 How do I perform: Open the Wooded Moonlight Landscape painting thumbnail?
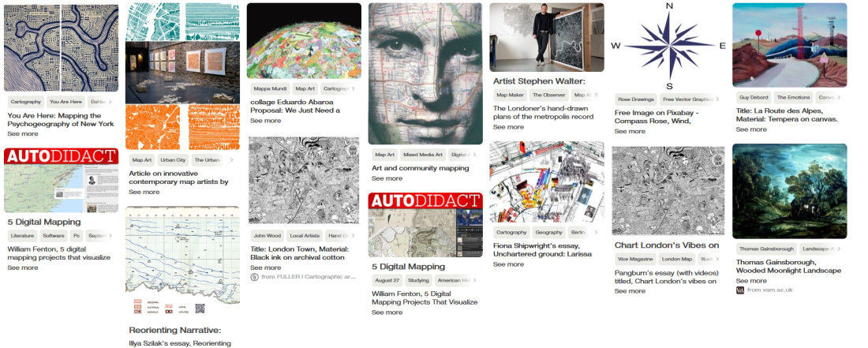tap(789, 192)
